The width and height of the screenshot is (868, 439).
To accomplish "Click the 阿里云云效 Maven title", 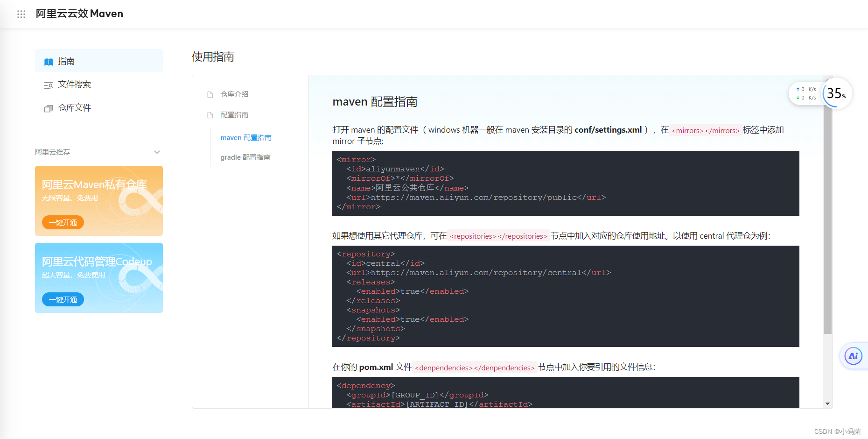I will (79, 14).
